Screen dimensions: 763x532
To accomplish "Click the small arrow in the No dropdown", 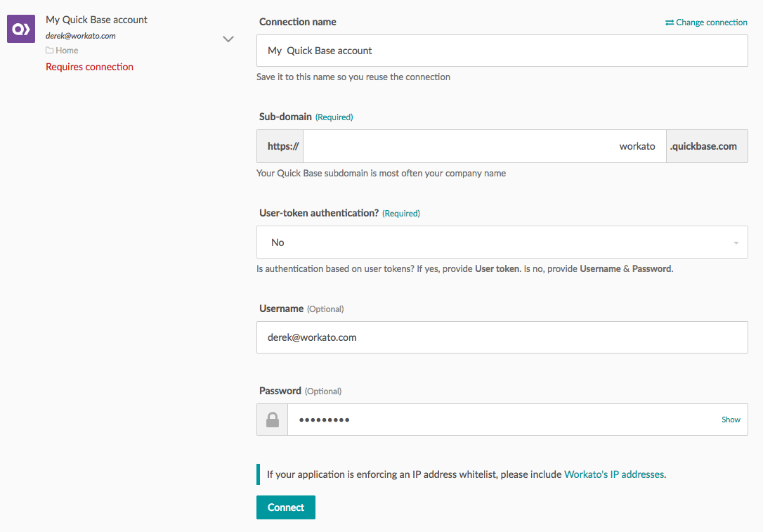I will [736, 243].
